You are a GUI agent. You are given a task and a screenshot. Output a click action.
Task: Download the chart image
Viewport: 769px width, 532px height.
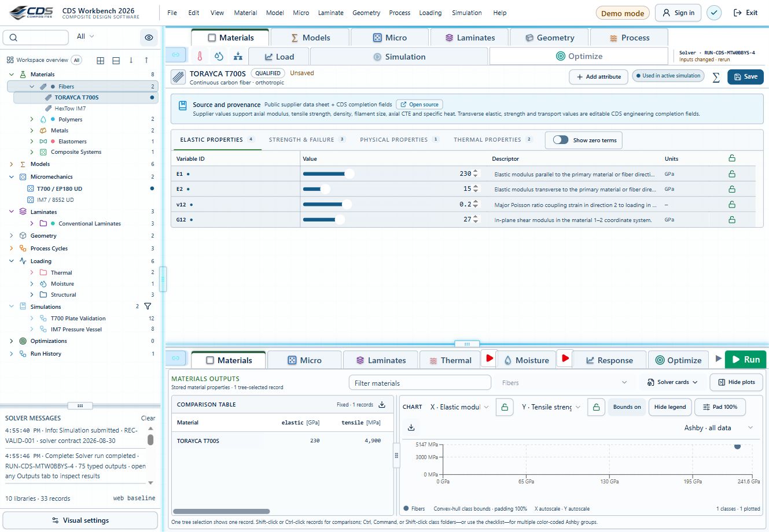(411, 428)
